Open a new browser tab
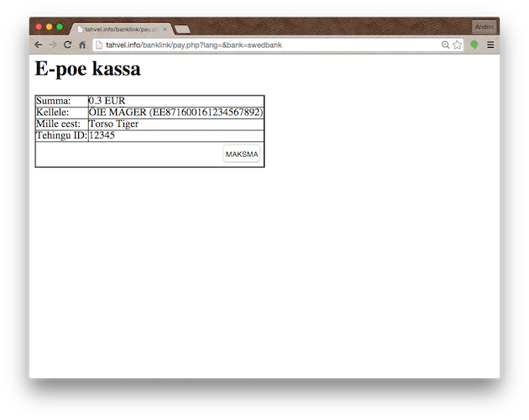The width and height of the screenshot is (529, 420). pos(182,29)
